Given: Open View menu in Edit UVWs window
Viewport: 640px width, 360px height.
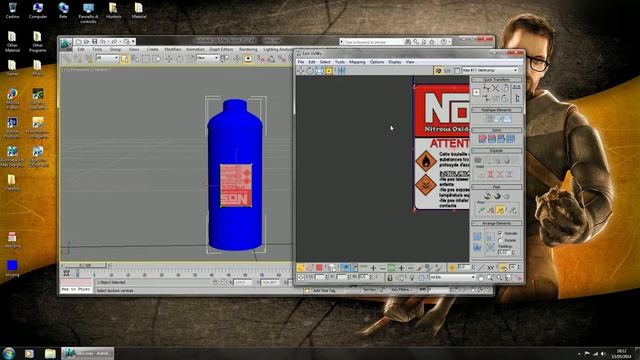Looking at the screenshot, I should [x=410, y=62].
